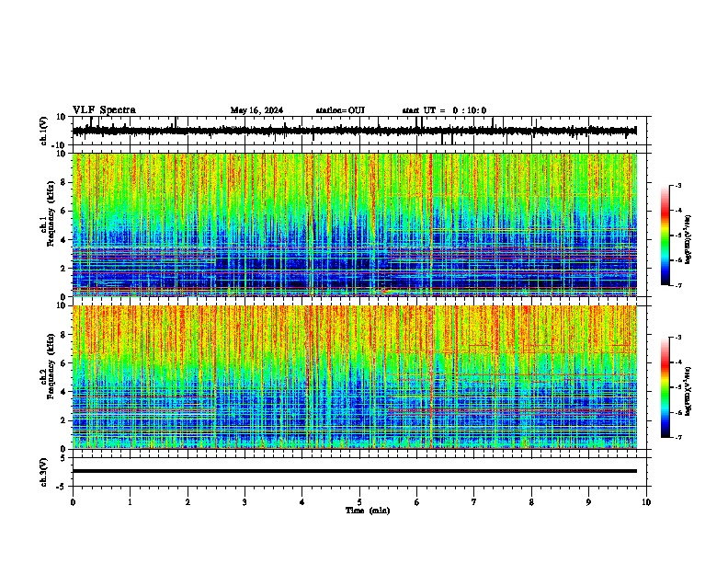
Task: Click the ch.1 voltage waveform trace
Action: click(354, 131)
